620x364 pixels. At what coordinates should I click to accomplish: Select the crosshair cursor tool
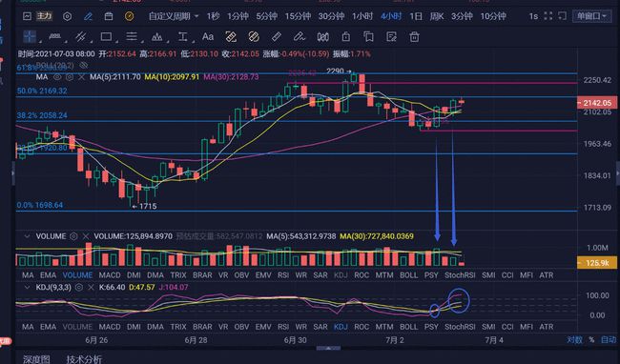[x=30, y=37]
